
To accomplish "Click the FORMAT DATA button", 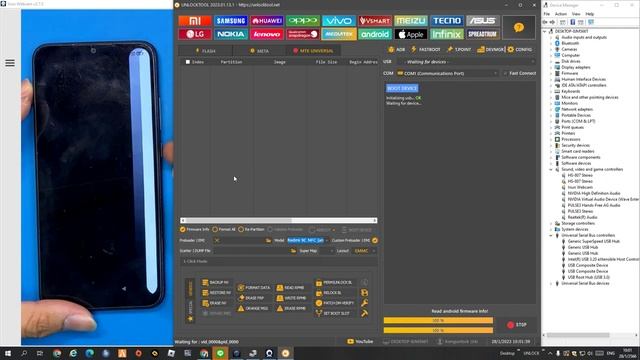I will (x=254, y=288).
